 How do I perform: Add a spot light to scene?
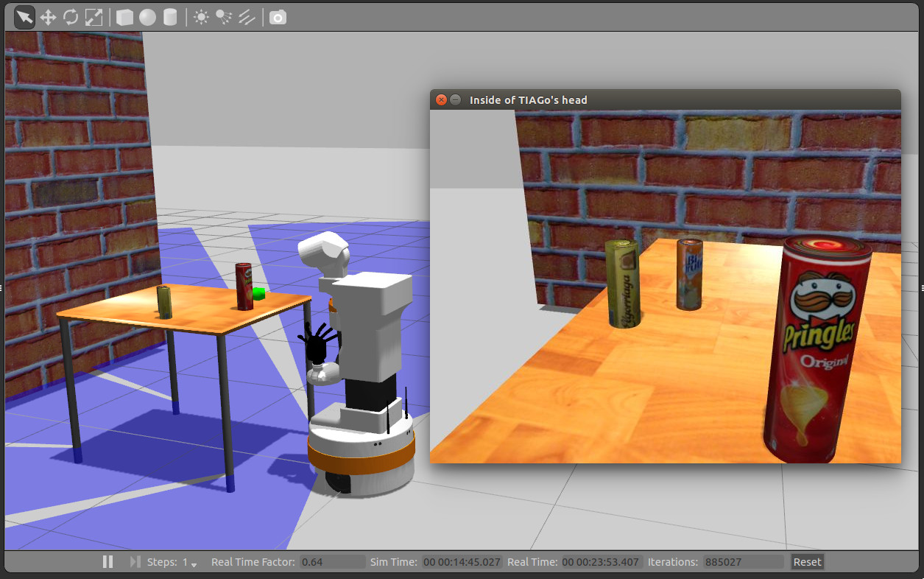point(224,17)
